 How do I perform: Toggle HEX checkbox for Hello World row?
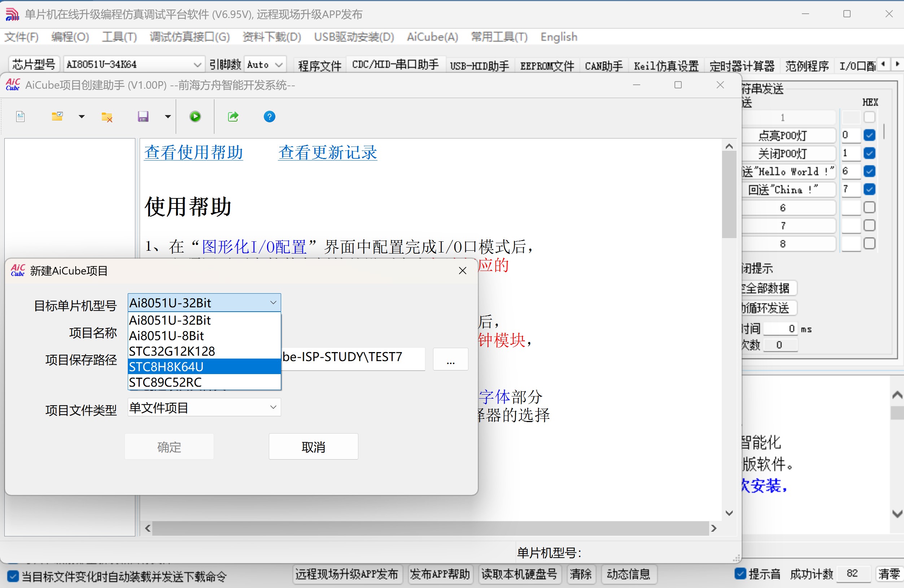869,171
